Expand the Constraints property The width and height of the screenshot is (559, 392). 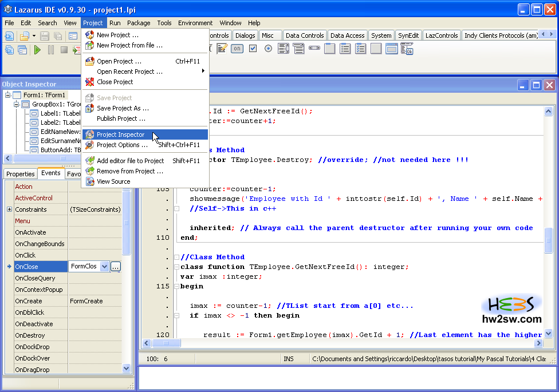coord(9,209)
